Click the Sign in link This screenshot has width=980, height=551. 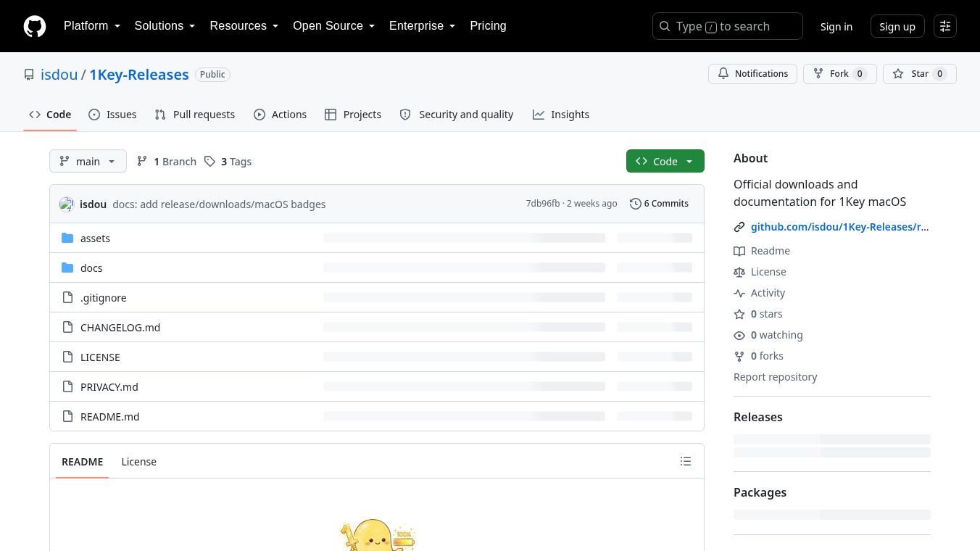click(x=836, y=26)
